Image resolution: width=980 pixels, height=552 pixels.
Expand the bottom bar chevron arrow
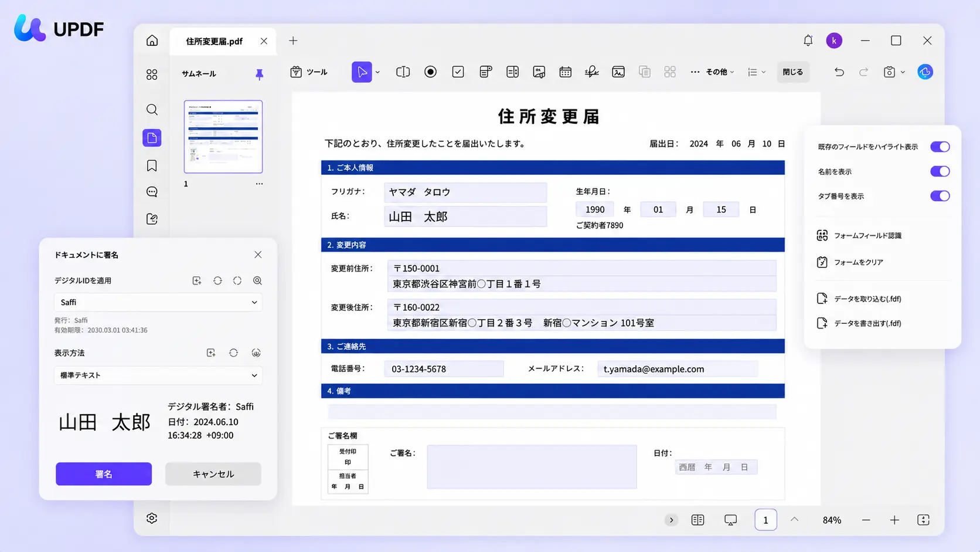click(x=671, y=520)
